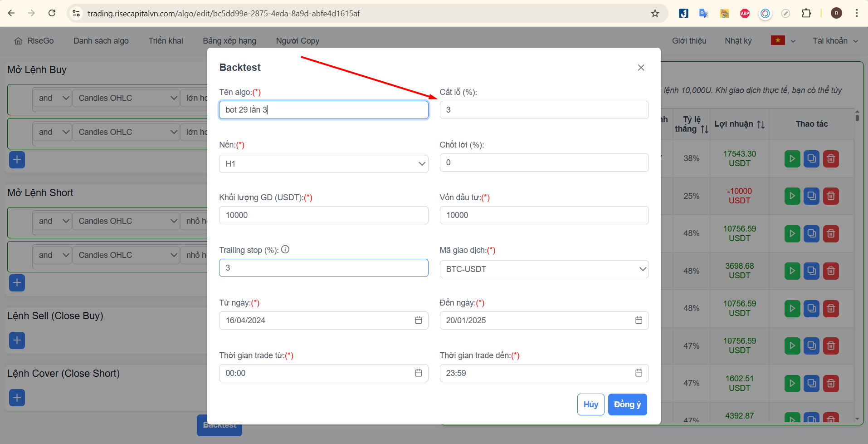Click the Chốt lời (%) input field
Image resolution: width=868 pixels, height=444 pixels.
tap(544, 163)
